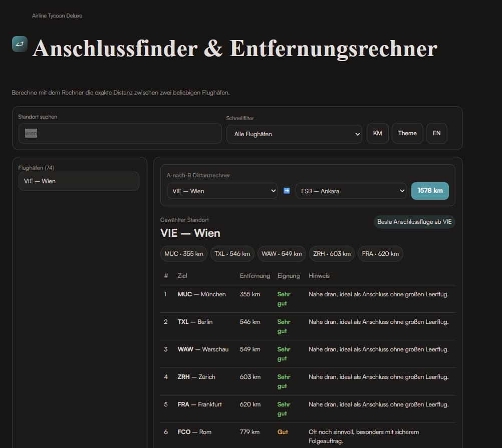The height and width of the screenshot is (448, 502).
Task: Click the Entfernung column header
Action: click(x=255, y=276)
